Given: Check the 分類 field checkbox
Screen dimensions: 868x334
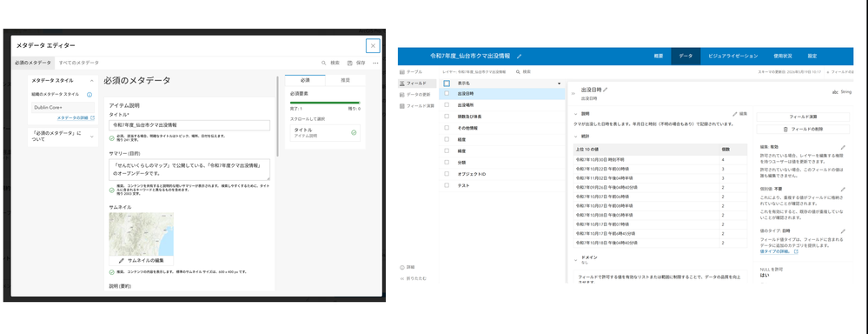Looking at the screenshot, I should (447, 163).
